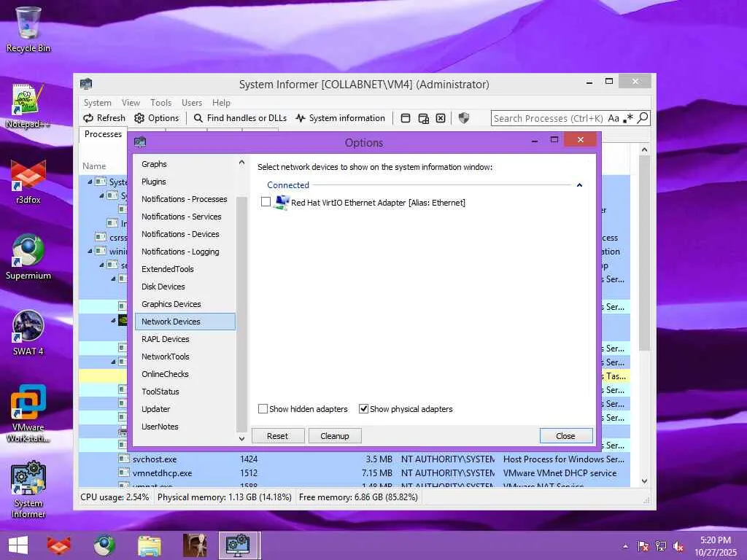Screen dimensions: 747x560
Task: Collapse the Connected group
Action: 579,184
